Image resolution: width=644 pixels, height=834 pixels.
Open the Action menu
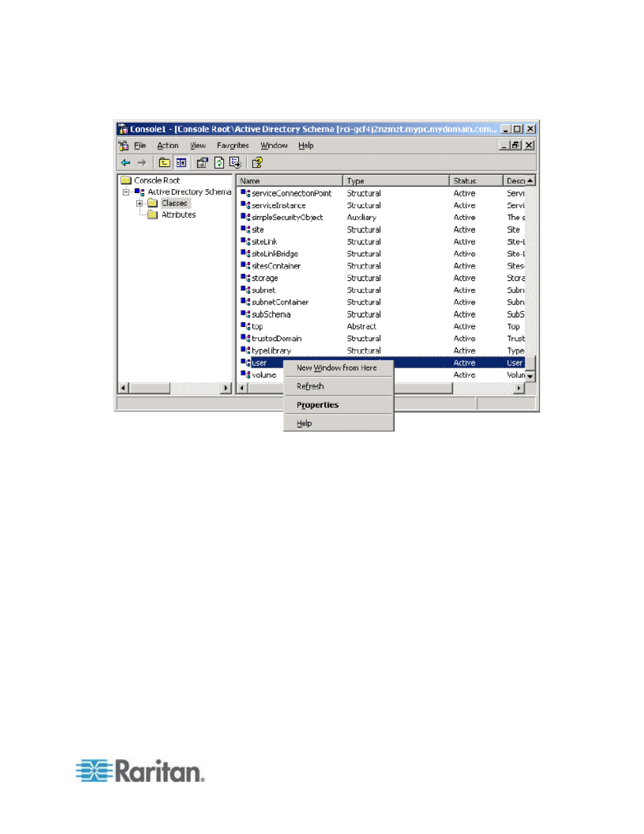(x=167, y=146)
